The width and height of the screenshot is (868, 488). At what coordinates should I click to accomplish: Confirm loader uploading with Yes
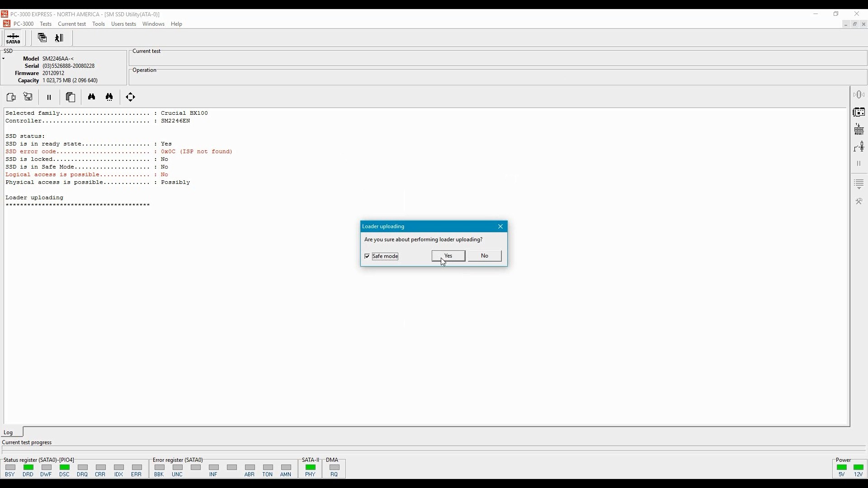click(x=448, y=256)
